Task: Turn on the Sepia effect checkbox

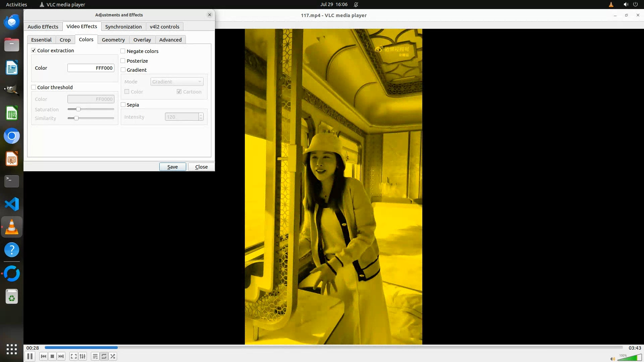Action: 123,105
